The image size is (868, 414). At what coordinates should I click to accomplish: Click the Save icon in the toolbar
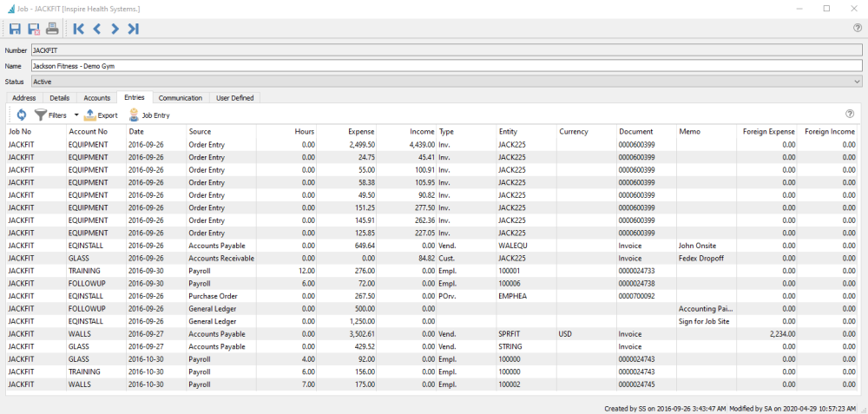[16, 29]
